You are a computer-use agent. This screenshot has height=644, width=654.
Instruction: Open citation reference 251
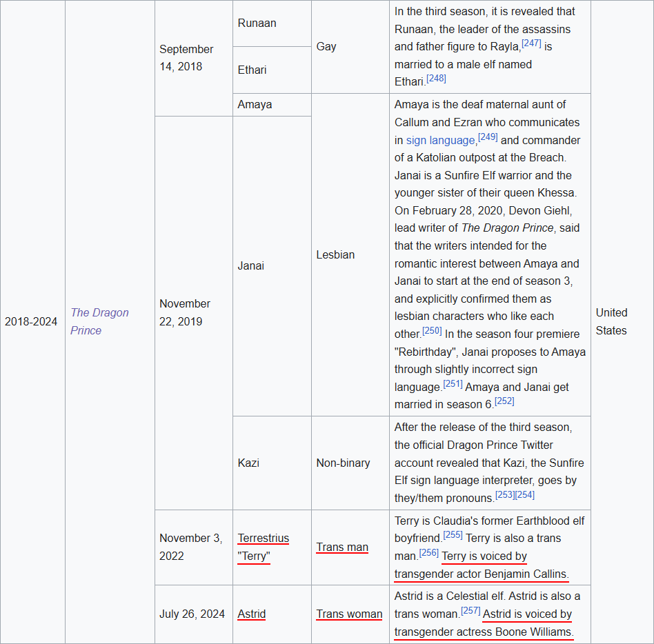pos(453,383)
